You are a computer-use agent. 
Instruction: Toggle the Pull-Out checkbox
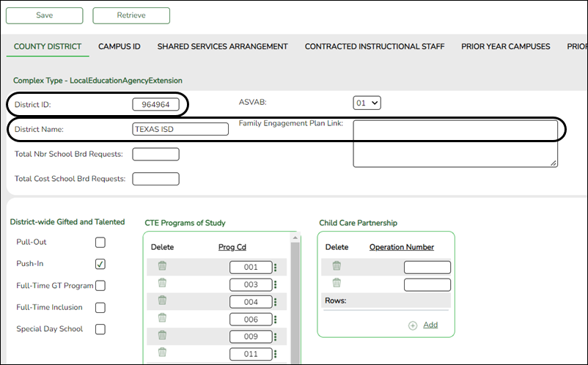tap(100, 243)
